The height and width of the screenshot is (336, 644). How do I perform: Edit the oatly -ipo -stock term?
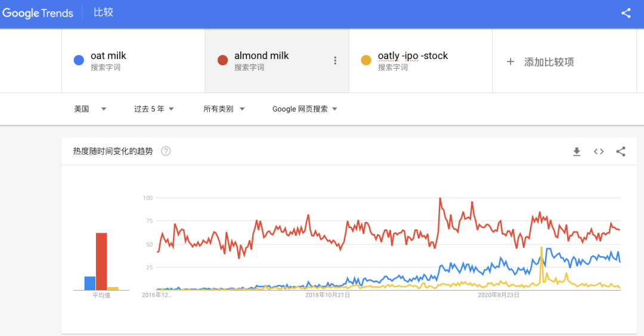pos(413,56)
